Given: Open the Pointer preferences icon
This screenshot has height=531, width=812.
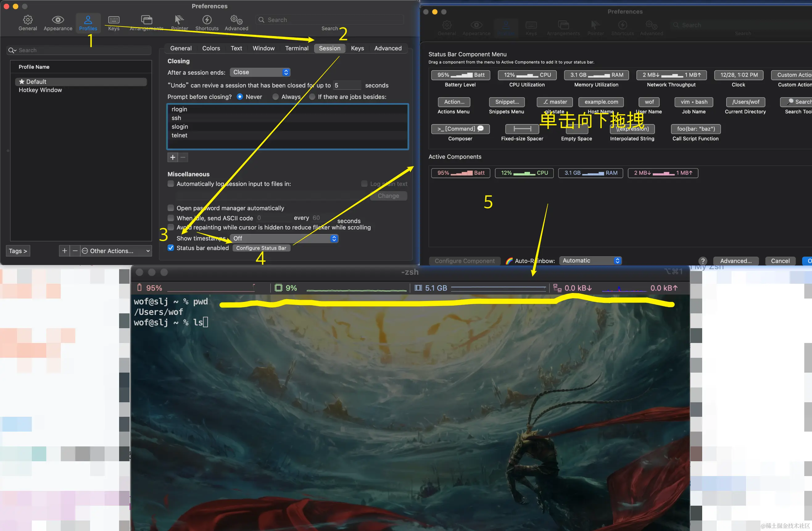Looking at the screenshot, I should click(180, 23).
